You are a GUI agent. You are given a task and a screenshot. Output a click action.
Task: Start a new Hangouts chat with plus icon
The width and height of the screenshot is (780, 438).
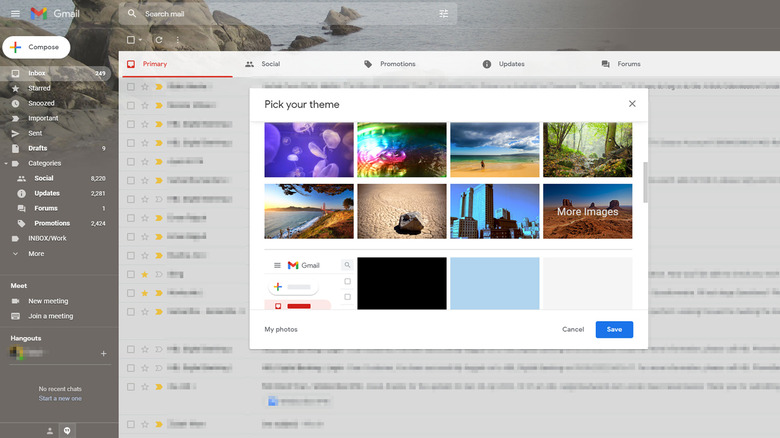[x=103, y=354]
